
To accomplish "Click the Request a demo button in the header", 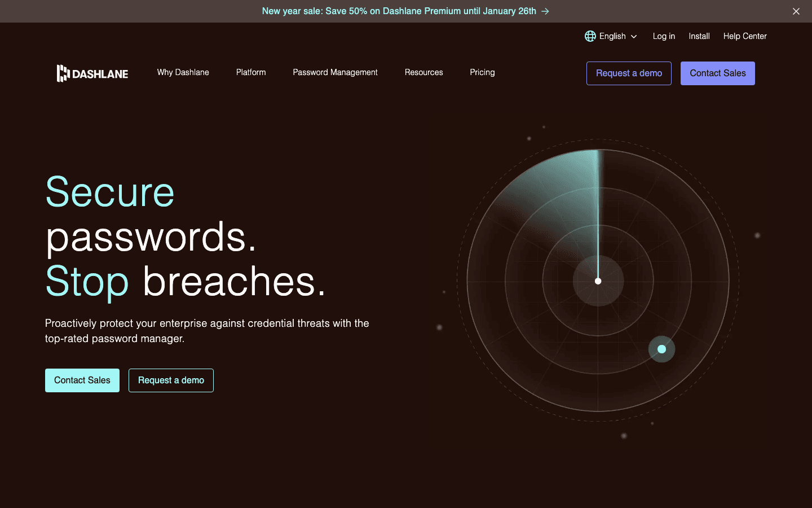I will 629,73.
